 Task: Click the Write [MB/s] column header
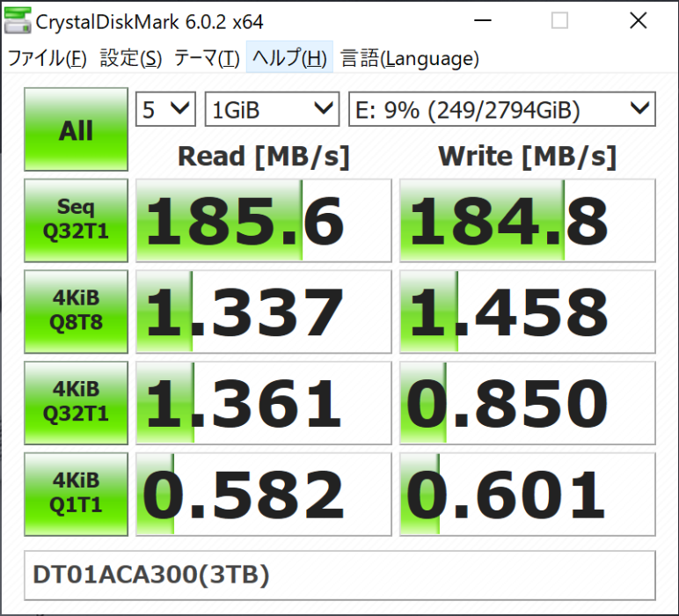click(x=528, y=157)
